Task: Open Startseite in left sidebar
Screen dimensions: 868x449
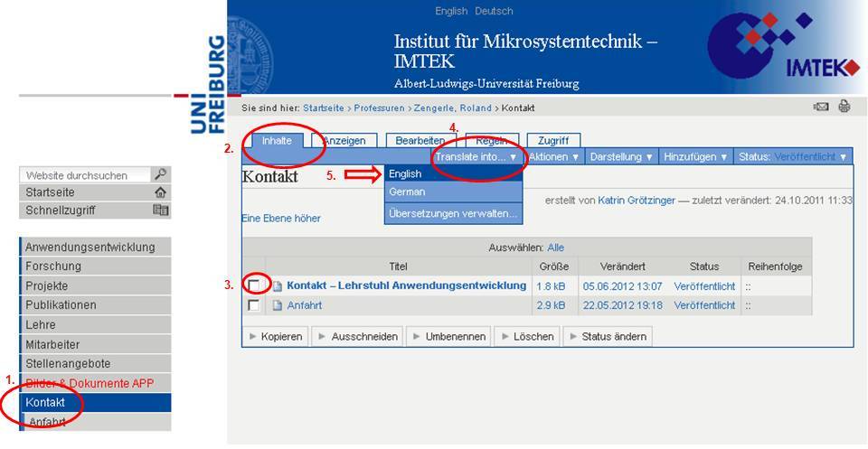Action: [95, 192]
